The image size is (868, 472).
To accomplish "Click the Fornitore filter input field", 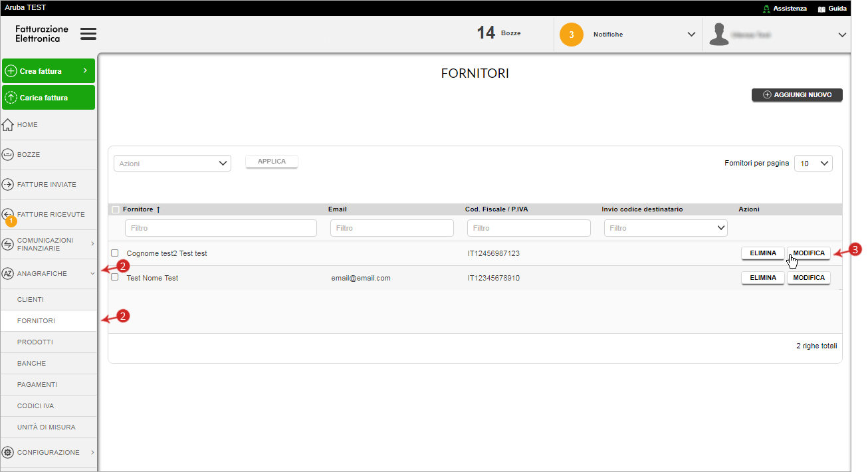I will 221,228.
